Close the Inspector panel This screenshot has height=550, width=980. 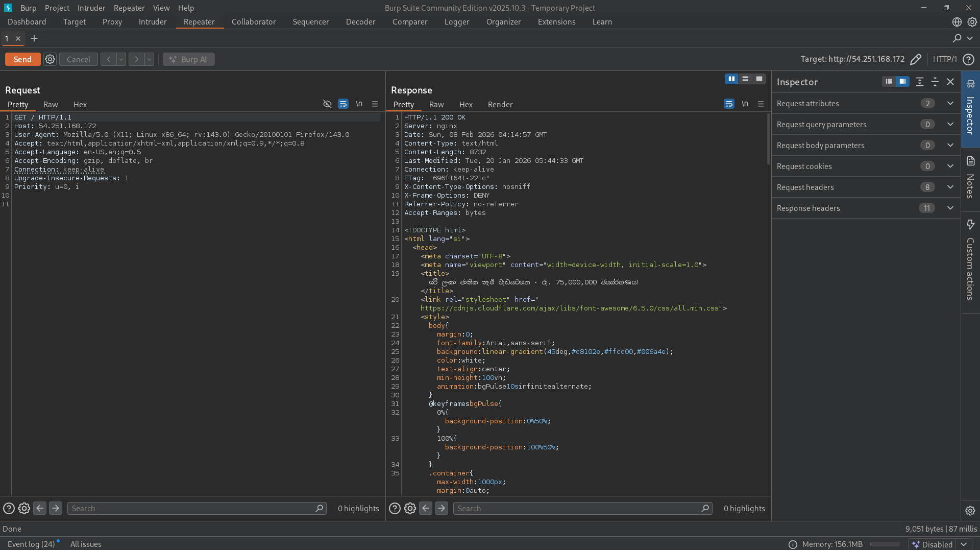click(x=950, y=82)
